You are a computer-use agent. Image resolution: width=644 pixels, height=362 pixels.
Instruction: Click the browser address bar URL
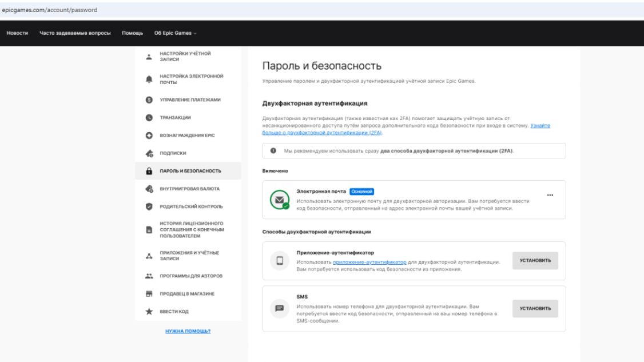pyautogui.click(x=50, y=10)
